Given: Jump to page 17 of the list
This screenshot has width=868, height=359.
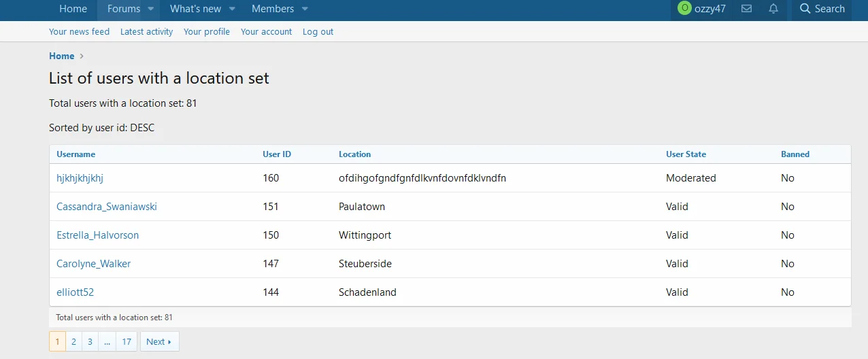Looking at the screenshot, I should [x=127, y=342].
